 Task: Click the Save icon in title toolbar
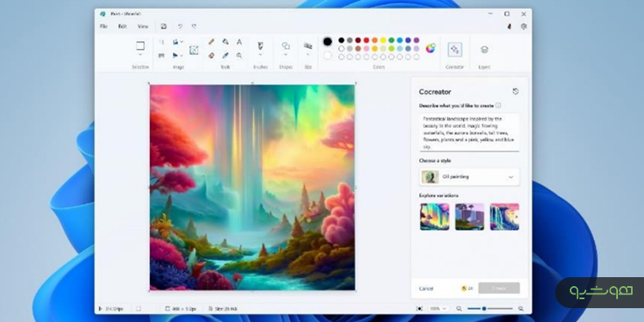(x=164, y=26)
